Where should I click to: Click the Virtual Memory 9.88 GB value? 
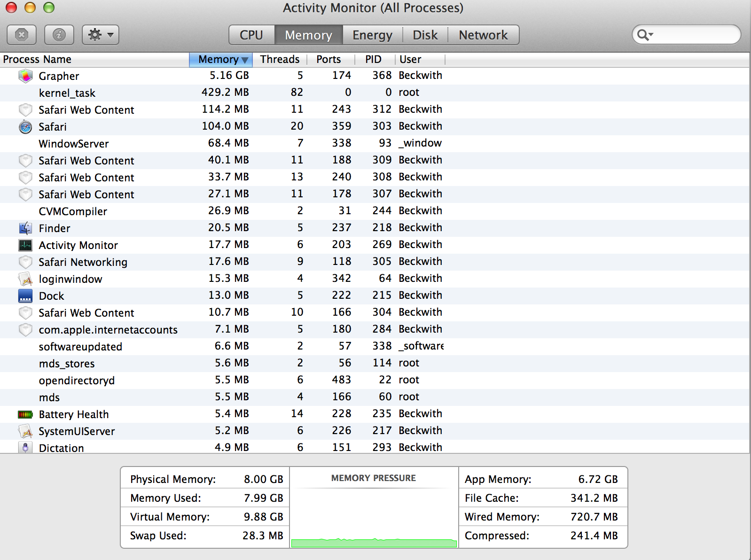(263, 517)
